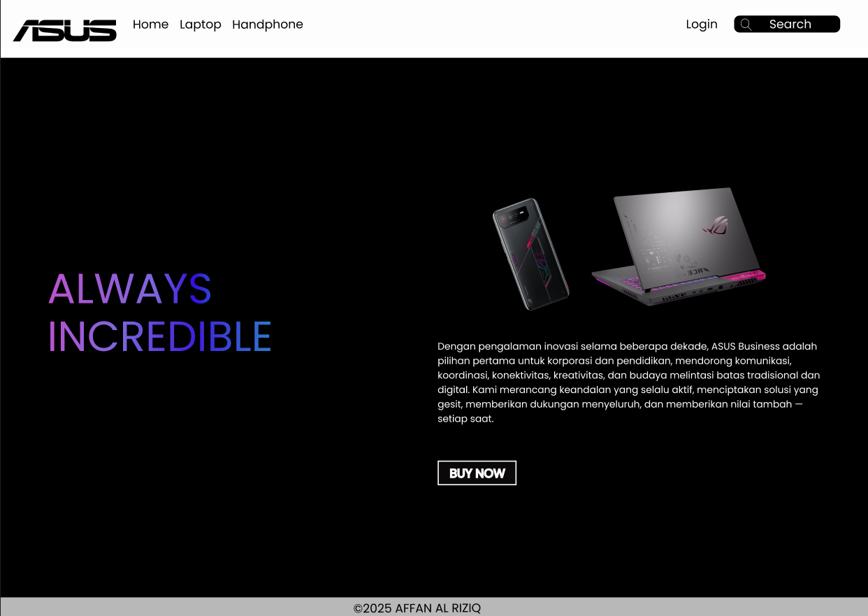The height and width of the screenshot is (616, 868).
Task: Focus the Search input field
Action: pyautogui.click(x=787, y=24)
